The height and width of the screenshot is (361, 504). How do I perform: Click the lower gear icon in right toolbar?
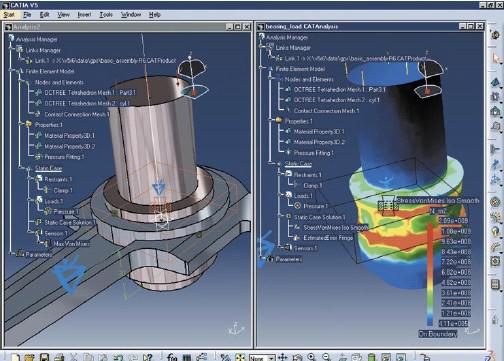(496, 261)
